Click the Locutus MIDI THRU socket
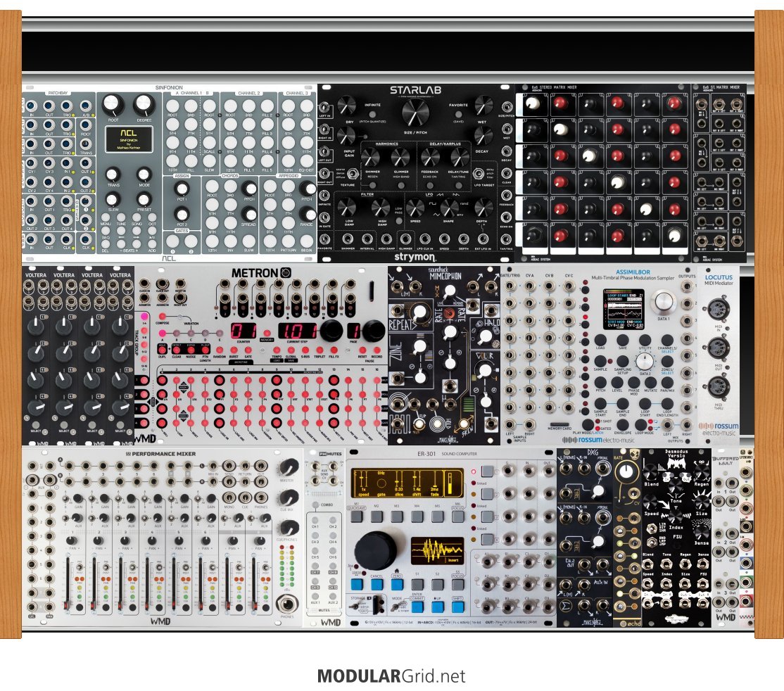 click(x=719, y=388)
